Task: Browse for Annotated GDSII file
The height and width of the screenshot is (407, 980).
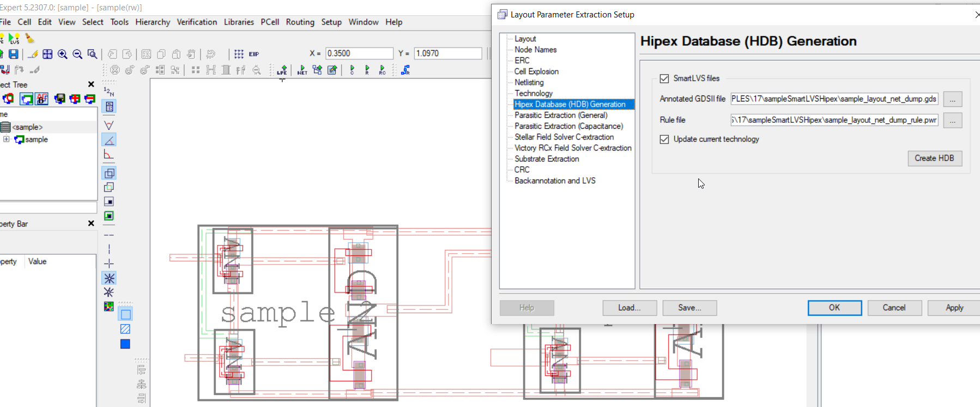Action: tap(952, 99)
